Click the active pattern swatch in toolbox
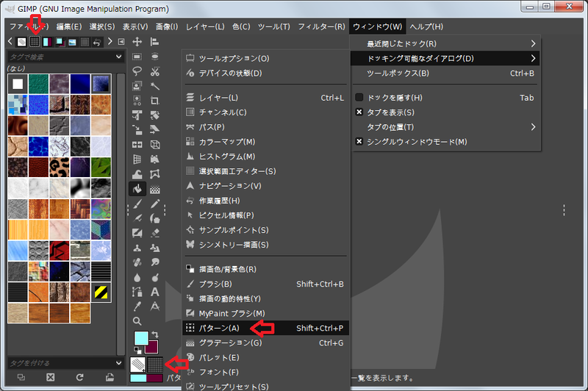588x391 pixels. (x=155, y=365)
